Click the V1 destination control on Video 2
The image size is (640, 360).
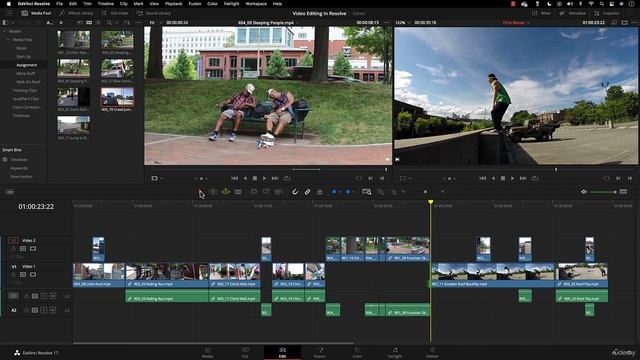[x=13, y=240]
